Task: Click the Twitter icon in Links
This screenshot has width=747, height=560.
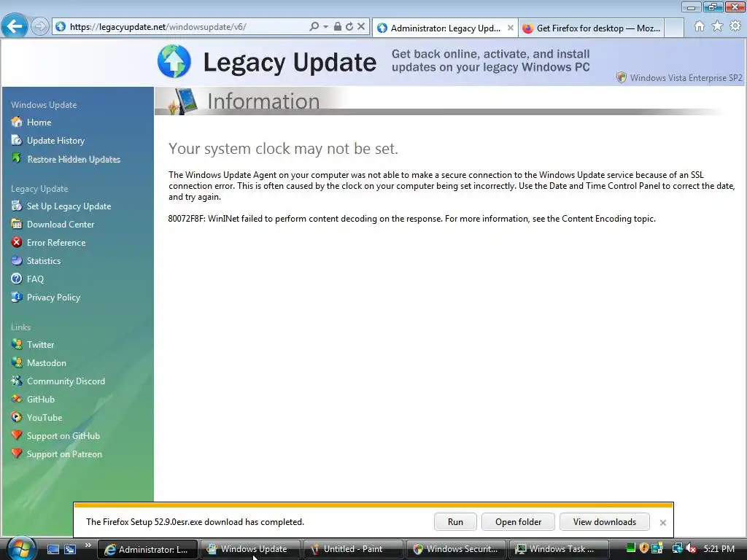Action: pos(17,344)
